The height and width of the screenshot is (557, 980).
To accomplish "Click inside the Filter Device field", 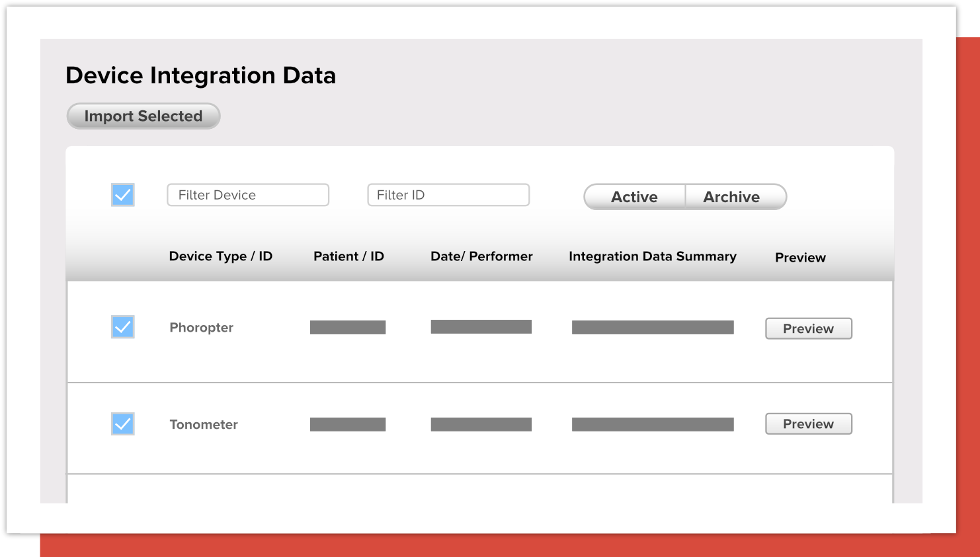I will pos(248,194).
